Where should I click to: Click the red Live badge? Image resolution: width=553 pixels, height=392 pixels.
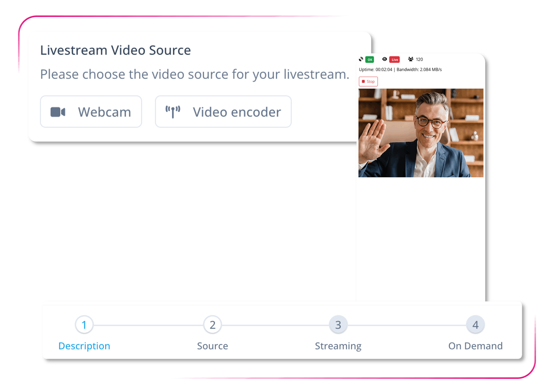(x=394, y=59)
